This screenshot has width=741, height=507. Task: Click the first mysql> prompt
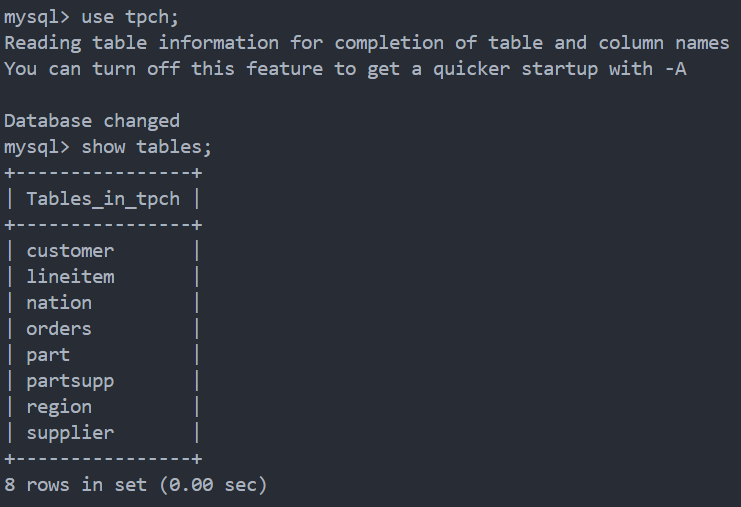point(37,17)
